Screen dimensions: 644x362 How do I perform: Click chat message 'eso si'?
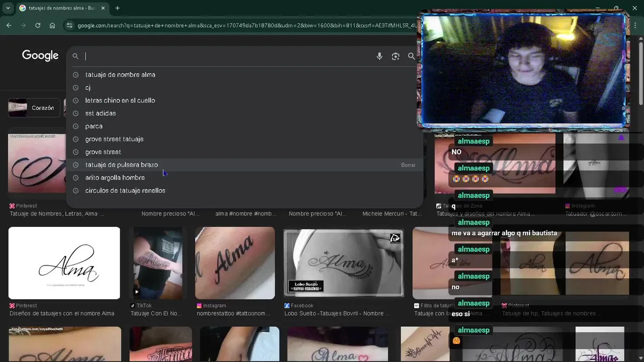coord(460,314)
